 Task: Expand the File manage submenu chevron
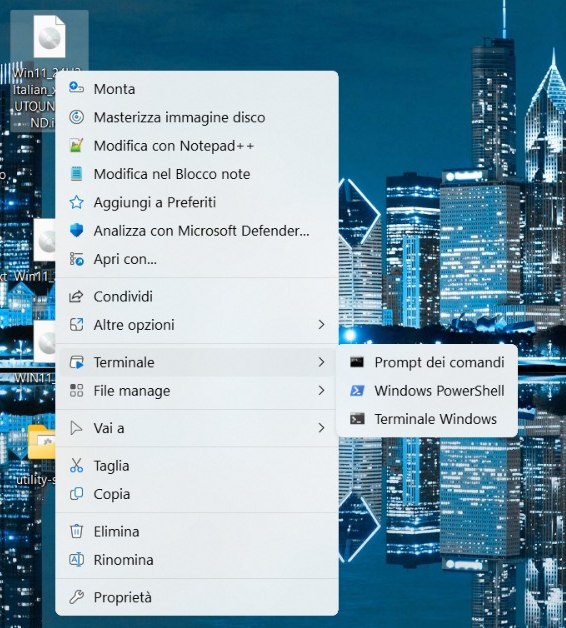coord(321,390)
